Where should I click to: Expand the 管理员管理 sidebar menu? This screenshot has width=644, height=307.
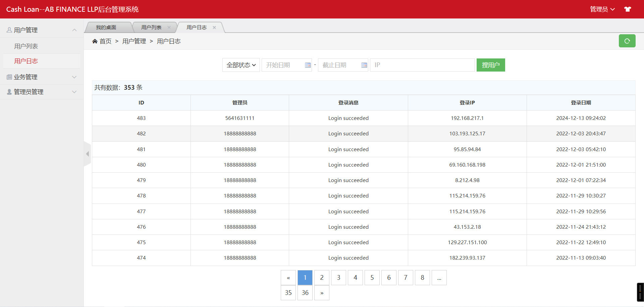42,92
